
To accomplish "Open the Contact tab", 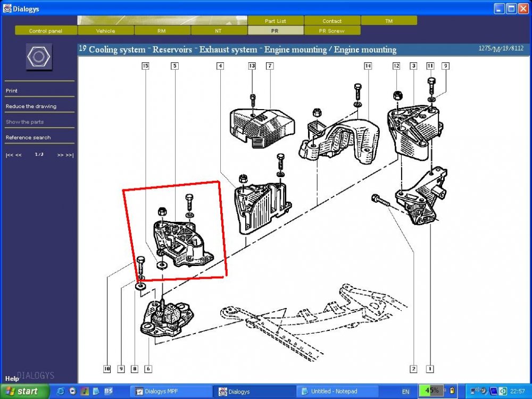I will (332, 21).
